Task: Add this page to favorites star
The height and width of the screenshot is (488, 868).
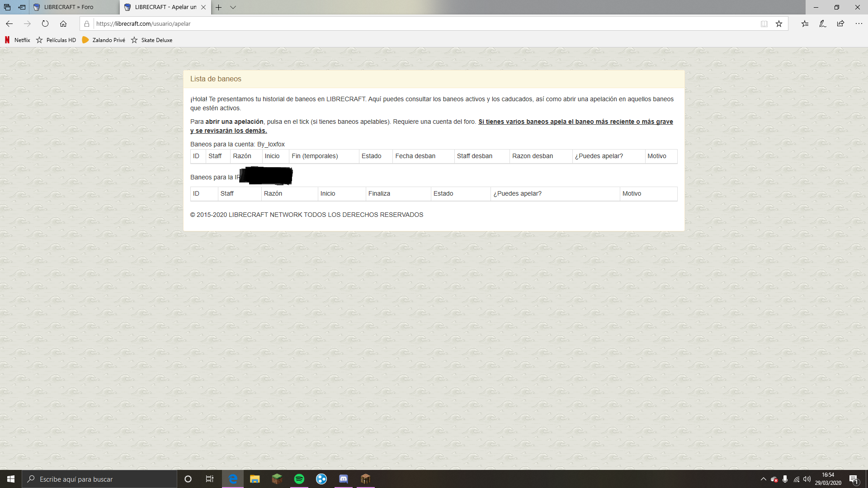Action: pos(779,23)
